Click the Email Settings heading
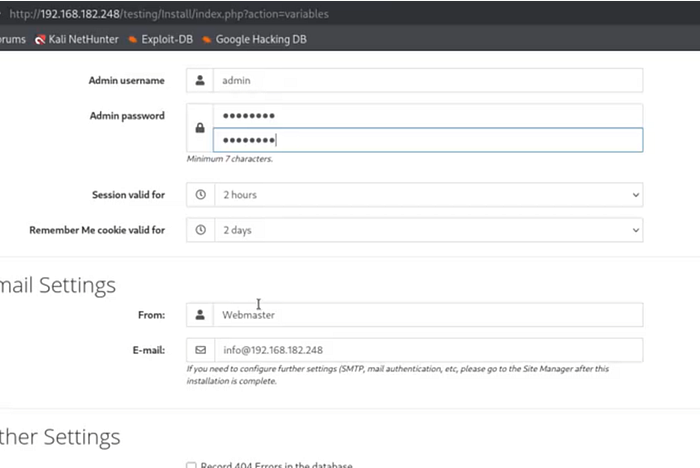This screenshot has width=700, height=468. coord(58,285)
